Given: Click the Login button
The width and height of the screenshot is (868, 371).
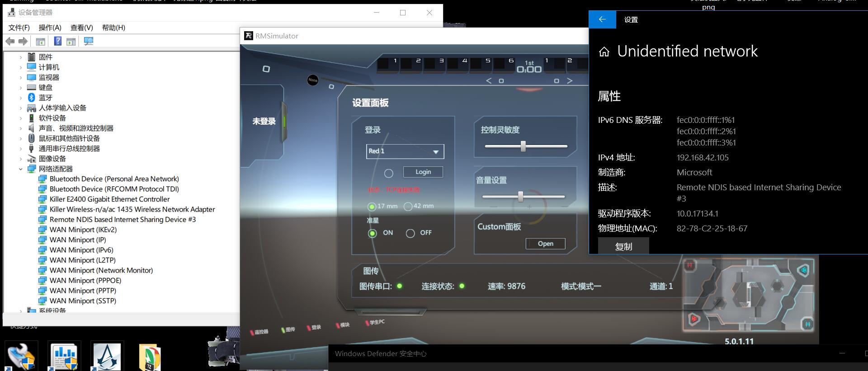Looking at the screenshot, I should pos(423,172).
